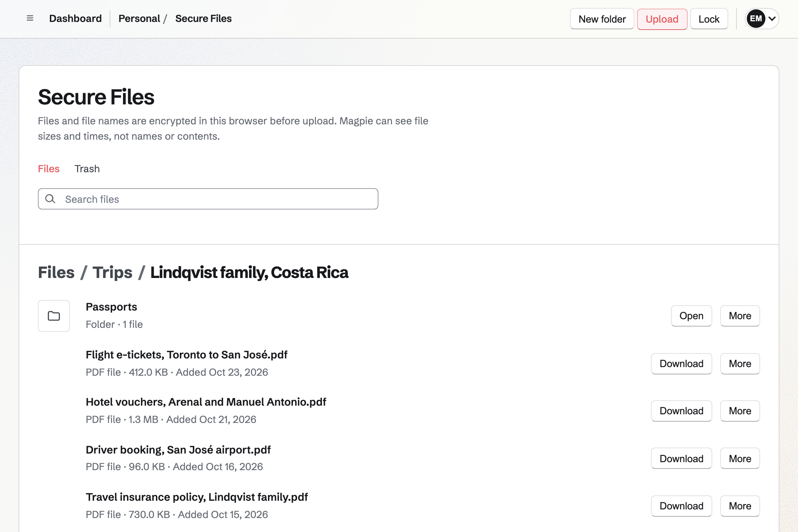798x532 pixels.
Task: Lock the secure files vault
Action: (709, 19)
